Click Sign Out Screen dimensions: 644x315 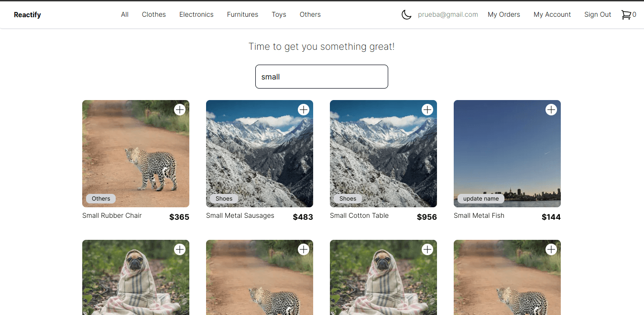pyautogui.click(x=597, y=15)
